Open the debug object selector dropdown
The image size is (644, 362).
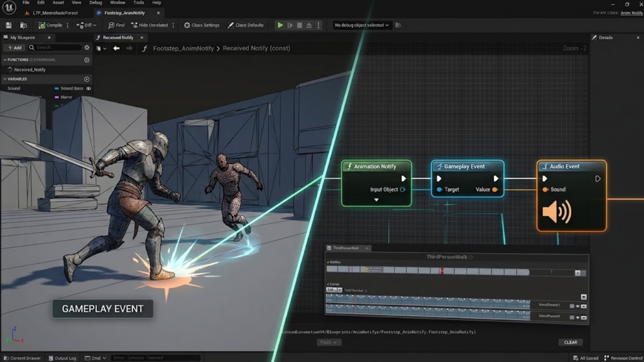pos(362,25)
